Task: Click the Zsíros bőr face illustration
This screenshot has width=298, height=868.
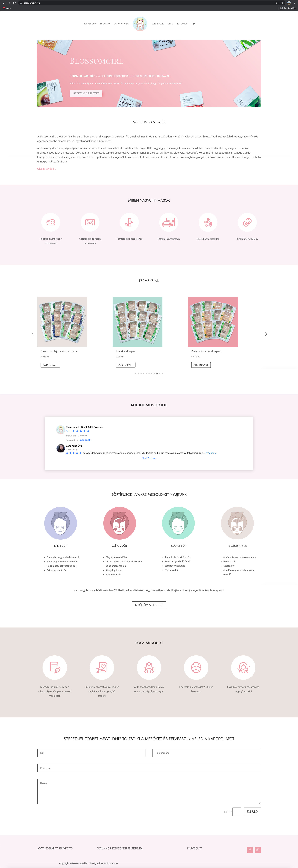Action: point(120,523)
